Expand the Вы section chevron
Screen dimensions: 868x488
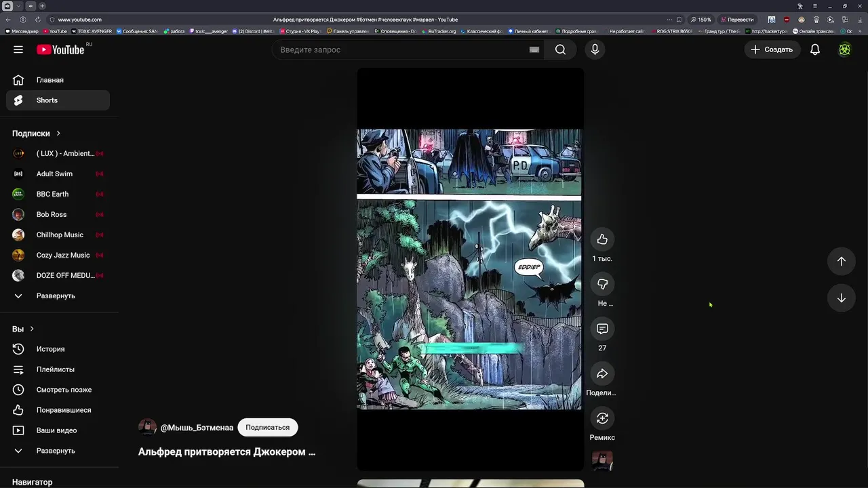click(x=32, y=329)
